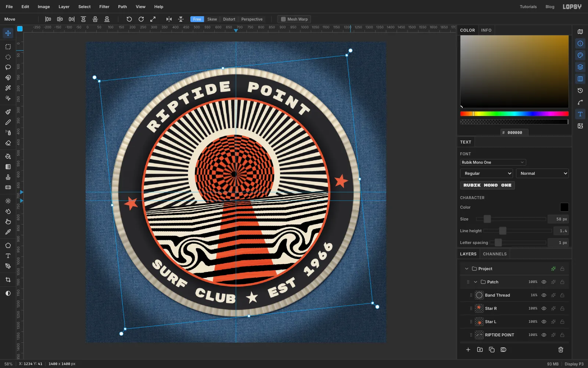This screenshot has width=588, height=368.
Task: Open the Tutorials link
Action: click(x=528, y=7)
